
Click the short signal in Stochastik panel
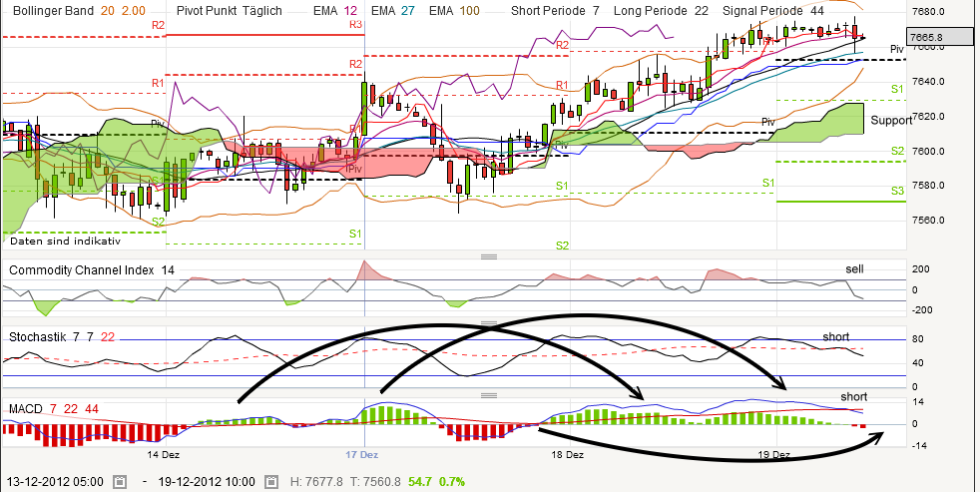835,336
